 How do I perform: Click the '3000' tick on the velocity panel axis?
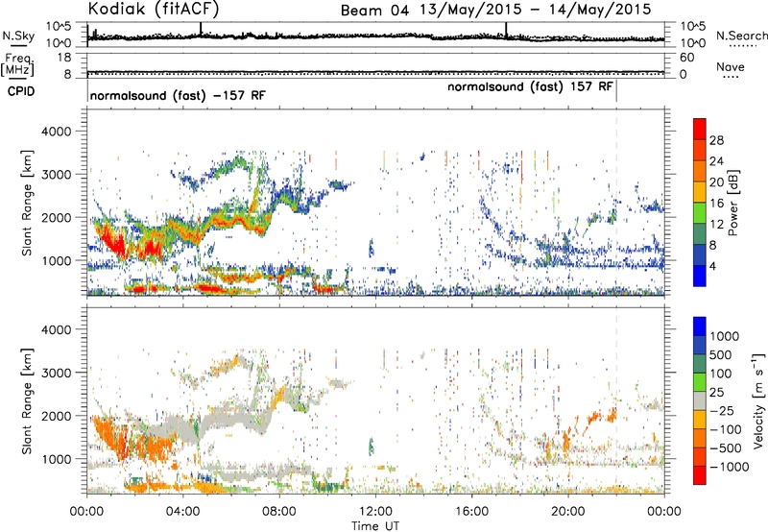tap(57, 373)
